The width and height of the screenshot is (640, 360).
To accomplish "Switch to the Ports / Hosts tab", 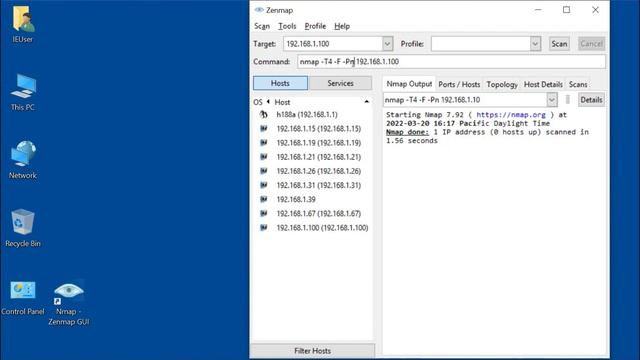I will [459, 84].
